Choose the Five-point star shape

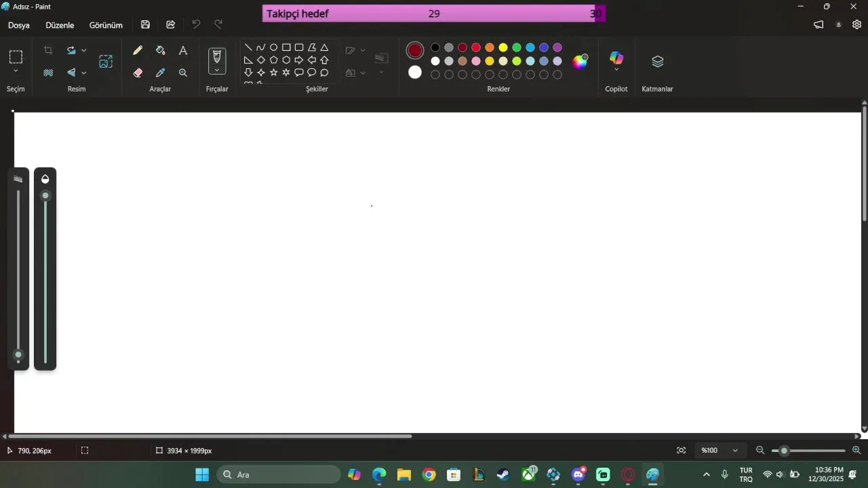pyautogui.click(x=274, y=73)
